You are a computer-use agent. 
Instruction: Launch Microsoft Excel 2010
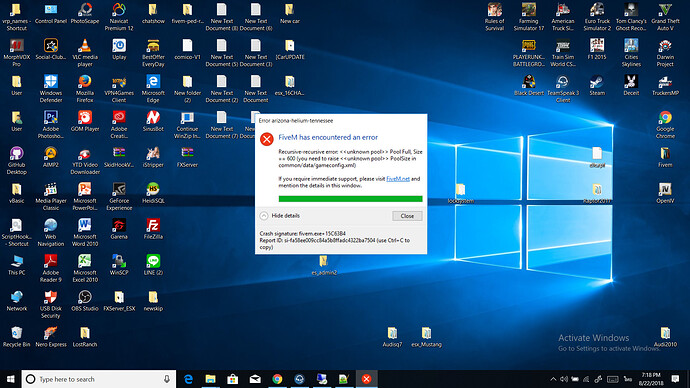coord(85,268)
